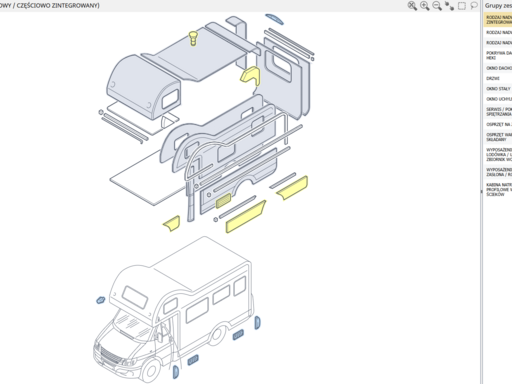Select the small yellow front skirt piece
The height and width of the screenshot is (384, 512).
(x=172, y=223)
